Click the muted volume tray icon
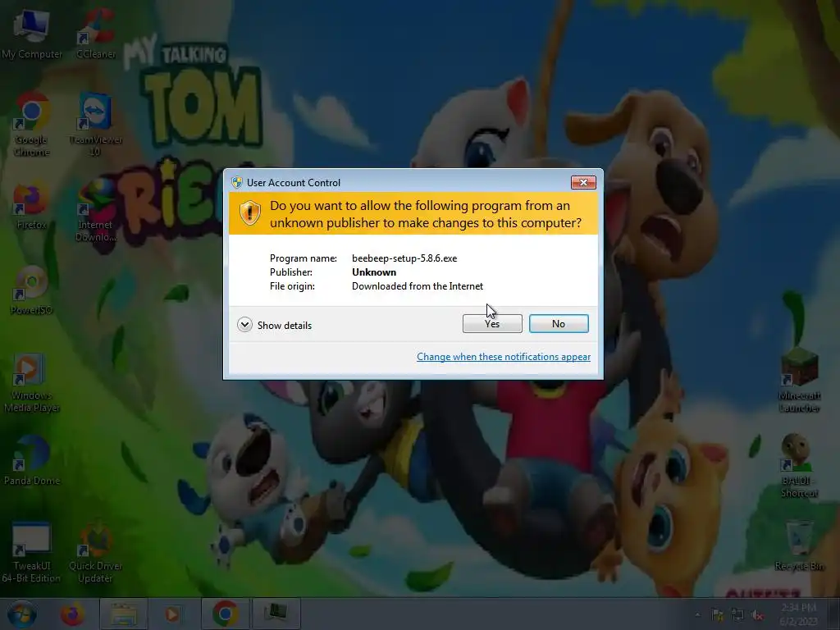 757,615
